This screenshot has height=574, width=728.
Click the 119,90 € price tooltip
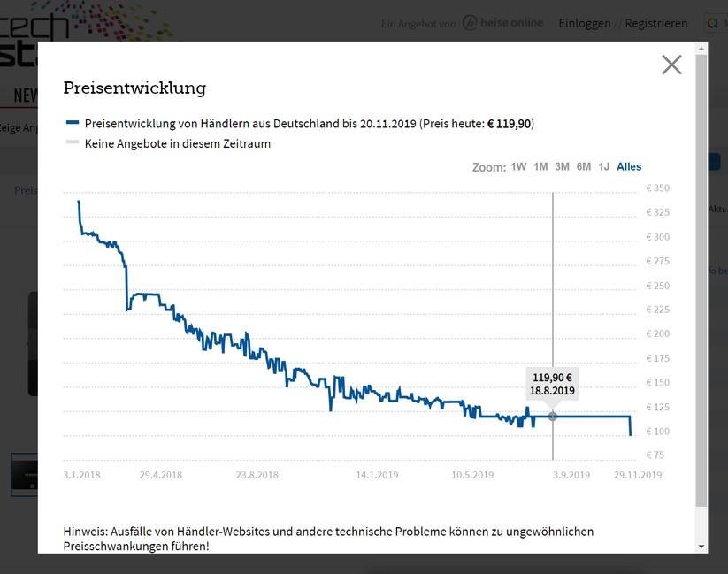click(x=553, y=383)
